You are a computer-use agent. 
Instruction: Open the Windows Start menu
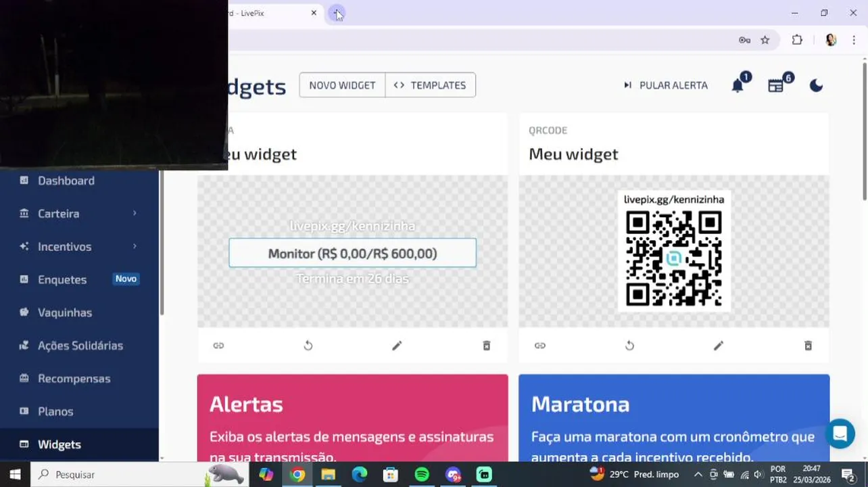coord(15,475)
